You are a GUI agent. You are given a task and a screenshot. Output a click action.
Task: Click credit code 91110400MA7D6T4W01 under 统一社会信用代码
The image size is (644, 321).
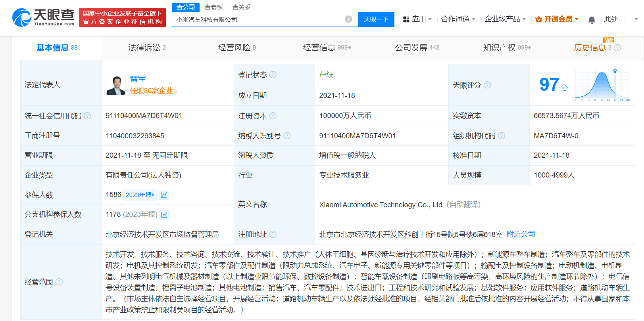click(144, 116)
